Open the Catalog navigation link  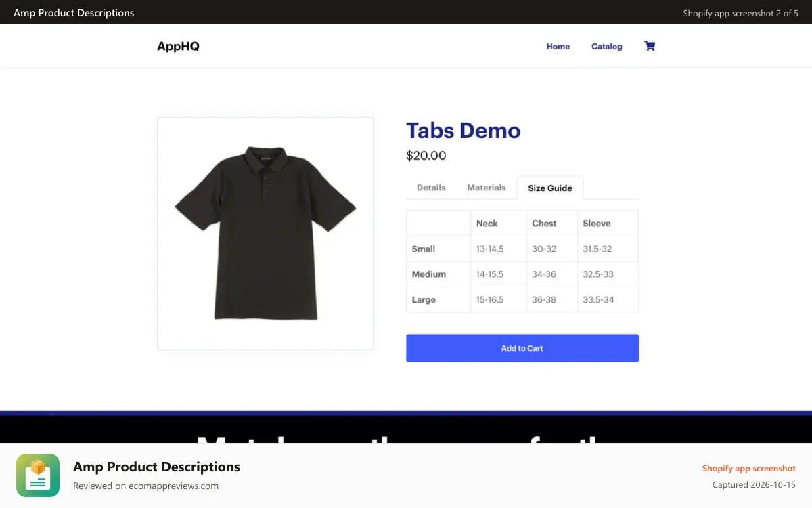pyautogui.click(x=607, y=46)
